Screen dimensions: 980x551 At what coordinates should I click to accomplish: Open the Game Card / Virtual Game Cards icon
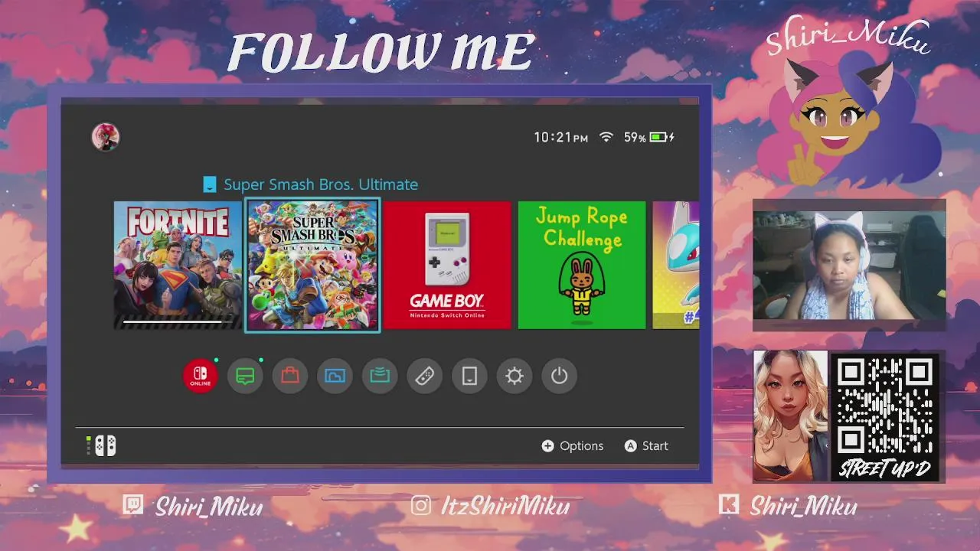(x=380, y=376)
